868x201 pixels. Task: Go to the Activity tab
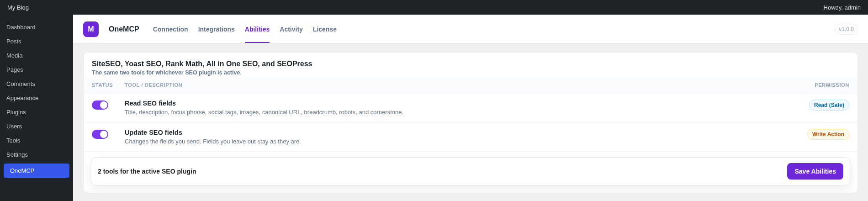291,29
